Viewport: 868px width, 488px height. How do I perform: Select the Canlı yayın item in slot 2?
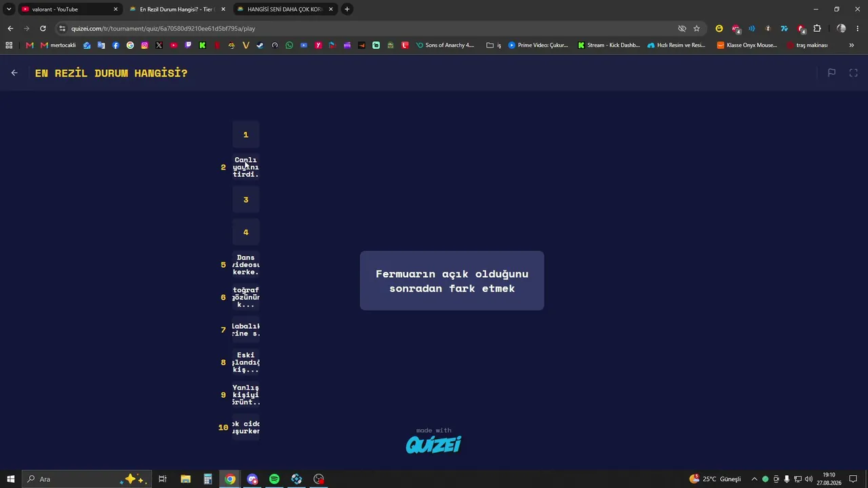coord(245,167)
